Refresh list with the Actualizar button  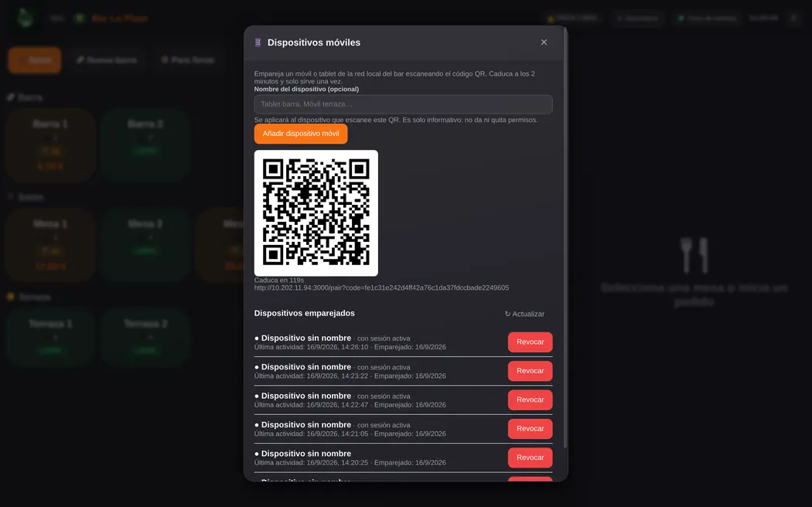524,314
